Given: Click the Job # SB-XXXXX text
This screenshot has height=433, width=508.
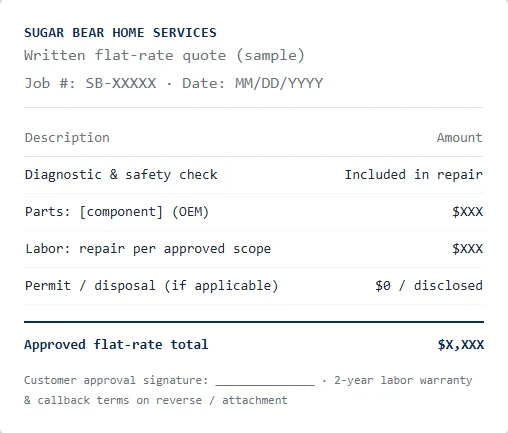Looking at the screenshot, I should [90, 83].
